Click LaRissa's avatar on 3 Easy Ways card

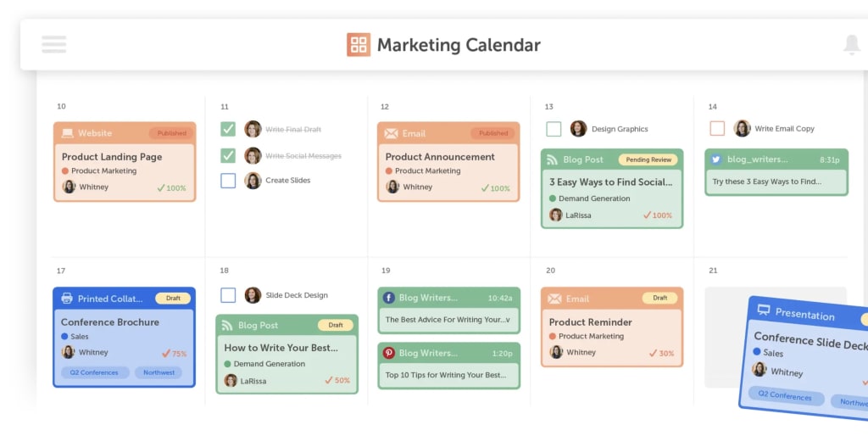[x=556, y=215]
